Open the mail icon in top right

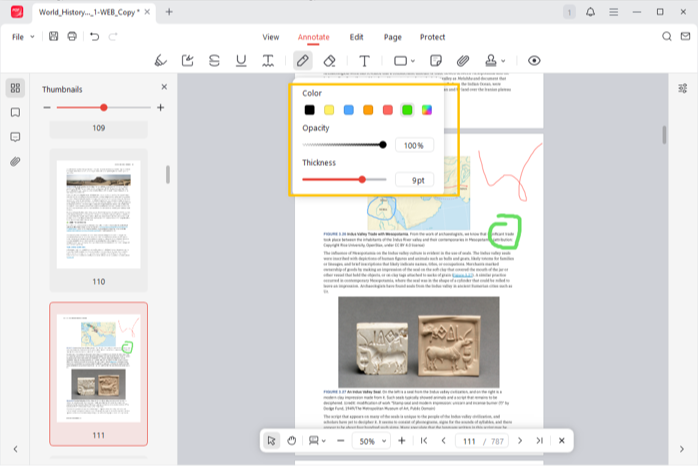685,37
